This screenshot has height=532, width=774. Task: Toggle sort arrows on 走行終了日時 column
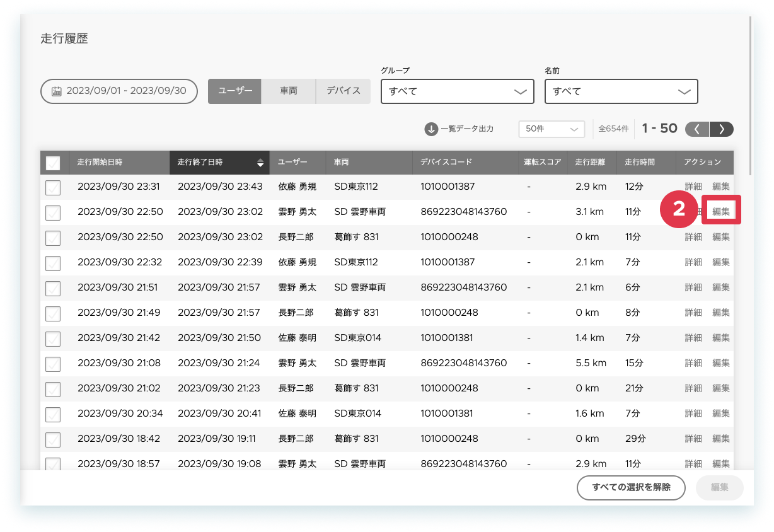click(x=260, y=163)
